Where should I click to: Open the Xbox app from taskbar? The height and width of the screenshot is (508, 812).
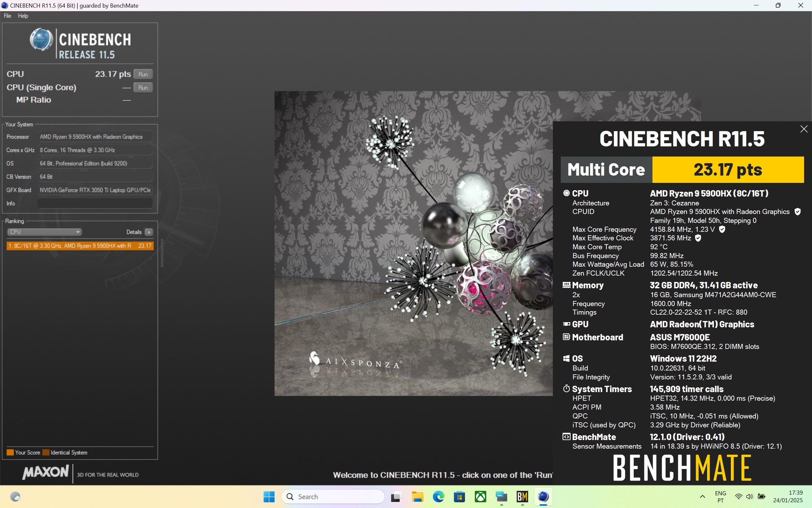[481, 497]
